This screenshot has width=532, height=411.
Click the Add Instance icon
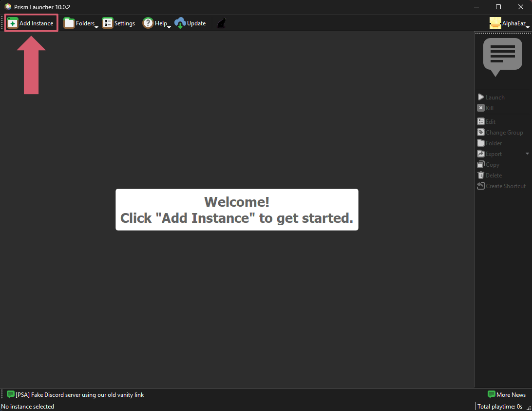tap(13, 22)
